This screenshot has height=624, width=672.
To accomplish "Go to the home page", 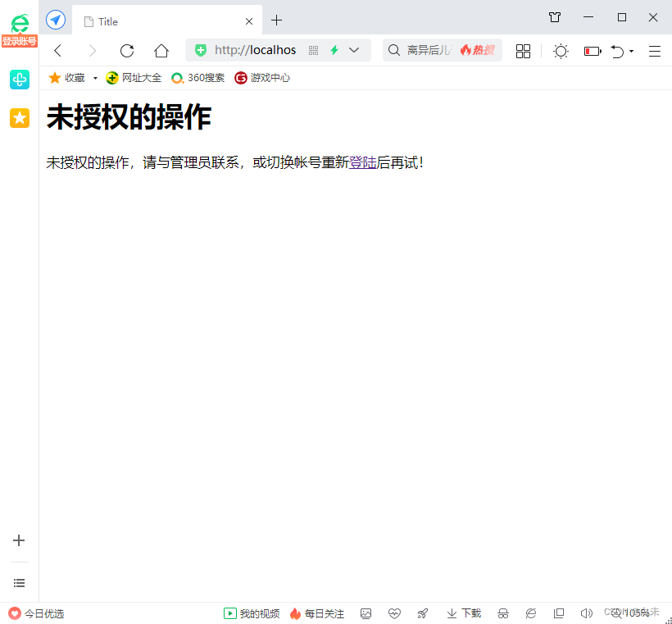I will coord(161,51).
